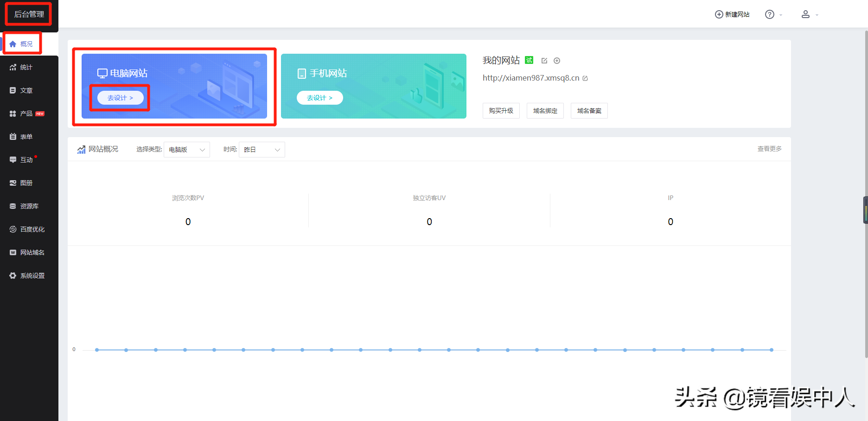Click the 百度优化 target icon
Image resolution: width=868 pixels, height=421 pixels.
13,229
